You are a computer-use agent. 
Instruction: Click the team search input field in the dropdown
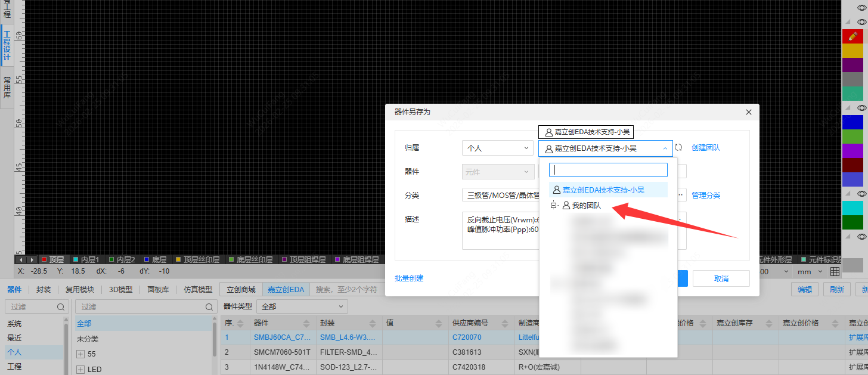click(607, 170)
